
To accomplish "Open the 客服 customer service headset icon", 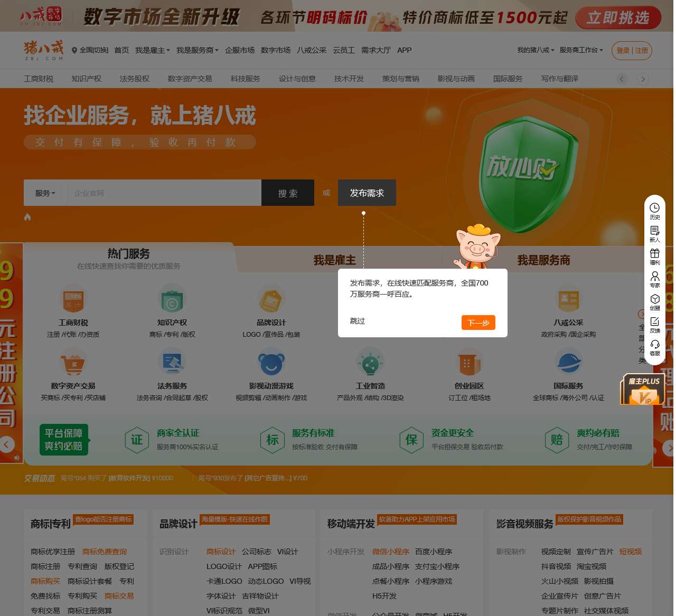I will click(654, 347).
